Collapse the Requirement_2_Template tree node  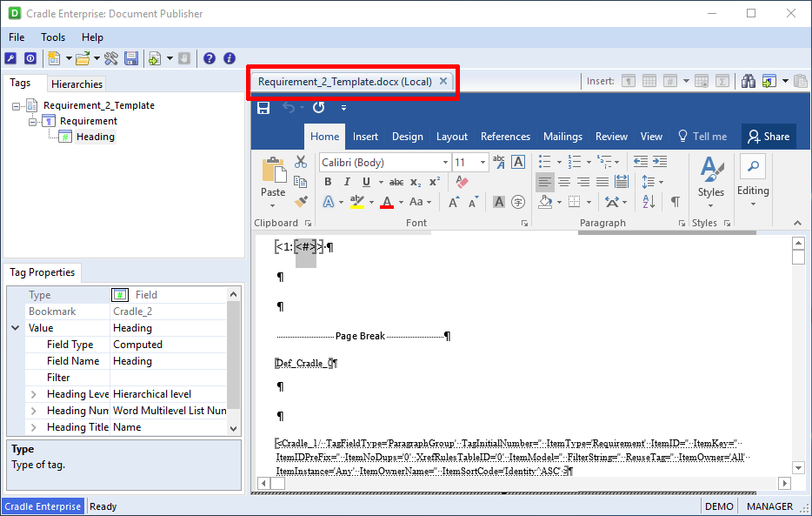(16, 106)
